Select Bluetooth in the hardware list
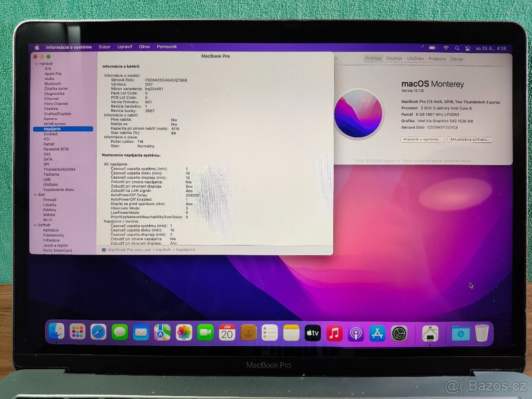 tap(53, 84)
